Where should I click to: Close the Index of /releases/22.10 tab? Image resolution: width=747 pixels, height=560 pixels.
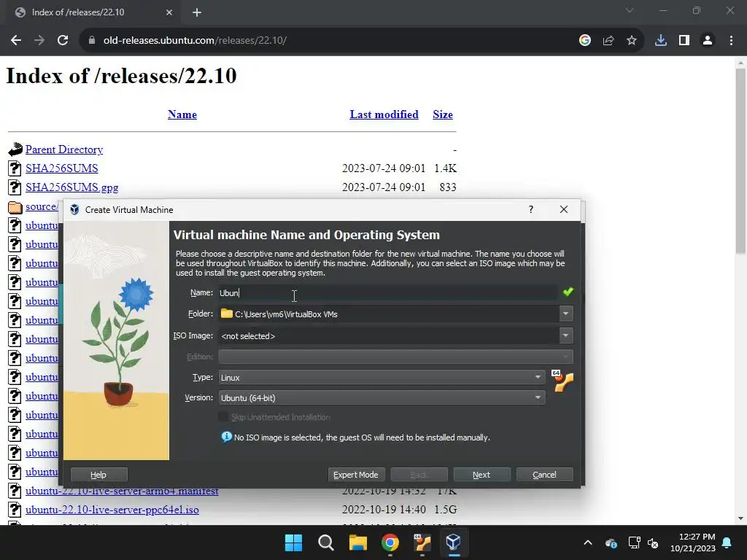tap(169, 12)
